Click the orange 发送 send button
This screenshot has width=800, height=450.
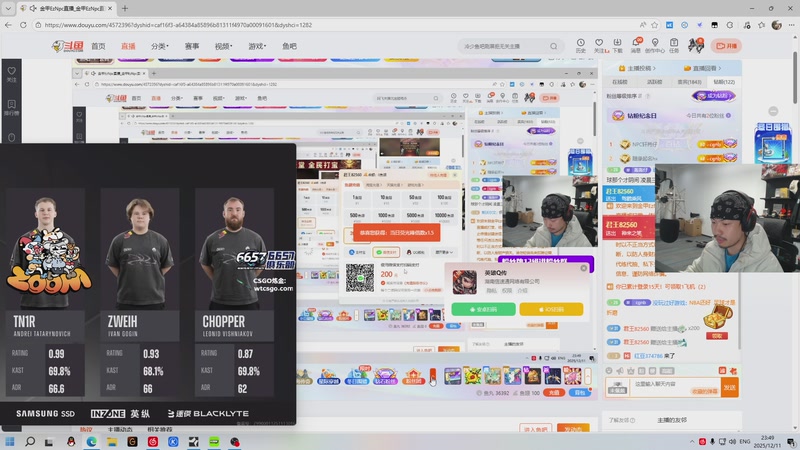730,388
